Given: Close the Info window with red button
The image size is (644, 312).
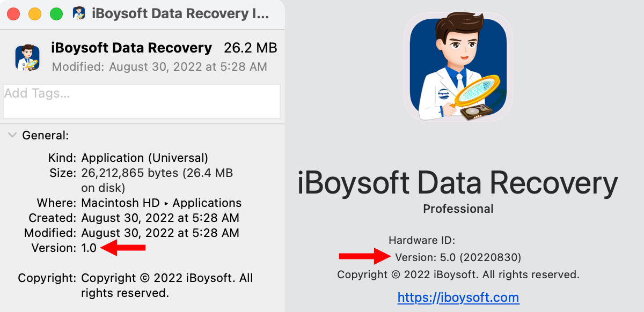Looking at the screenshot, I should [x=14, y=14].
